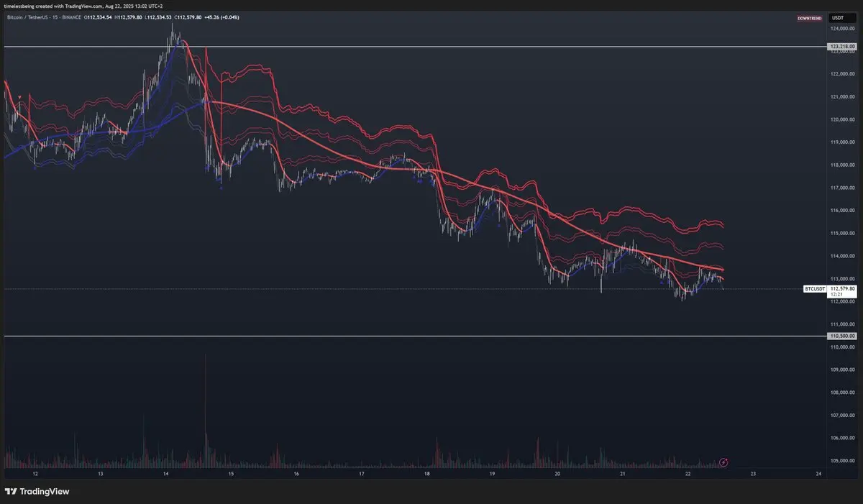Click the 115,000.00 price axis label

tap(842, 233)
